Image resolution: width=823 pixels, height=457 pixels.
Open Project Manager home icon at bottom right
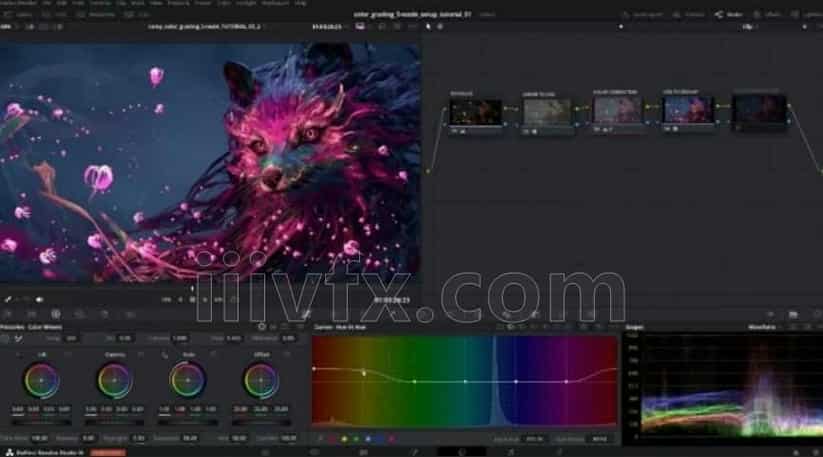796,452
